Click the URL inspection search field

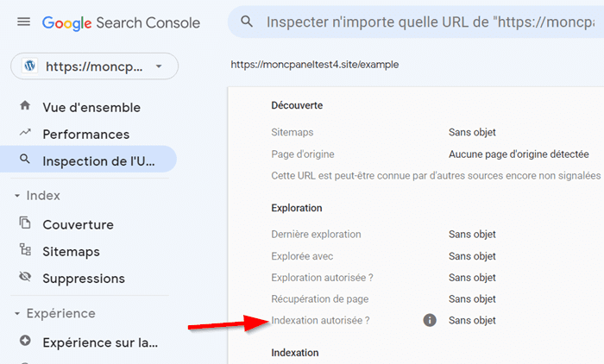pyautogui.click(x=416, y=22)
